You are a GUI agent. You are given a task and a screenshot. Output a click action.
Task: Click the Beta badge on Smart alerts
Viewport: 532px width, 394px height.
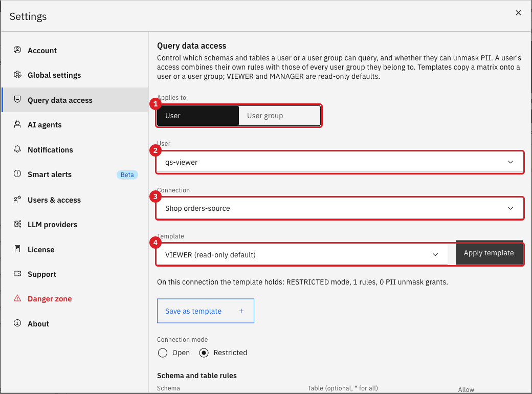click(x=127, y=175)
